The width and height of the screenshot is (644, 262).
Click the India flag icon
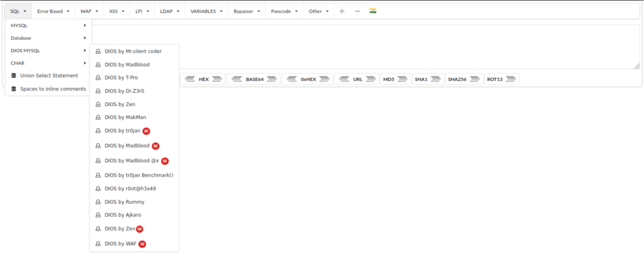pos(373,11)
